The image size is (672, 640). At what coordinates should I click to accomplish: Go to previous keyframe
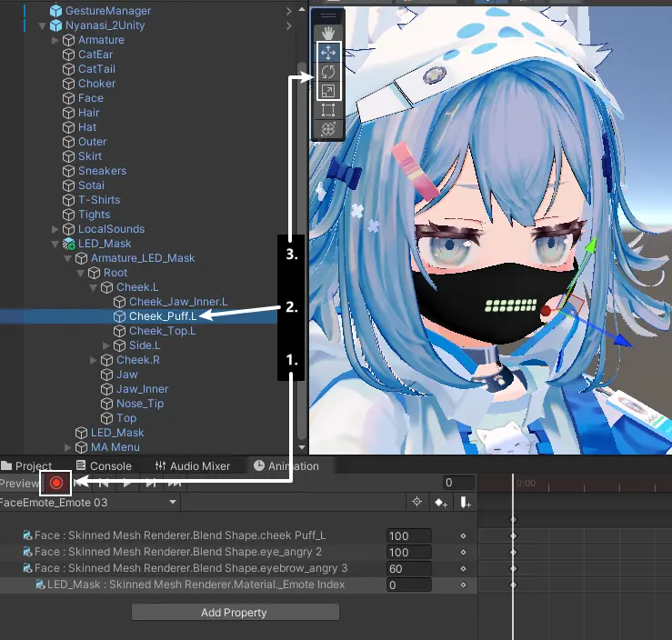(x=104, y=484)
